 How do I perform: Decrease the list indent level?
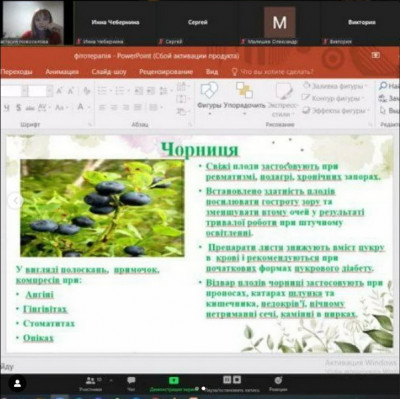click(139, 91)
